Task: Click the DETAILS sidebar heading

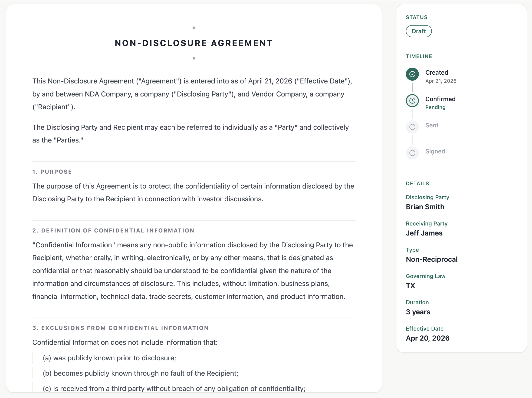Action: coord(417,184)
